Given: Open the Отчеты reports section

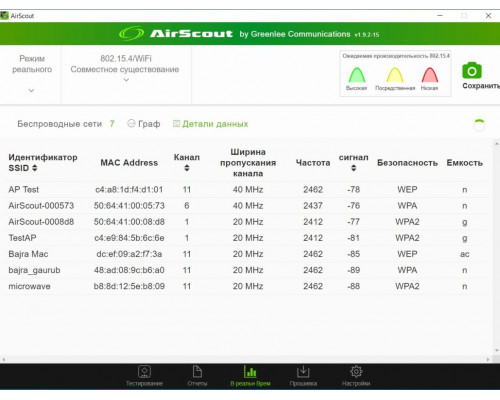Looking at the screenshot, I should point(197,376).
